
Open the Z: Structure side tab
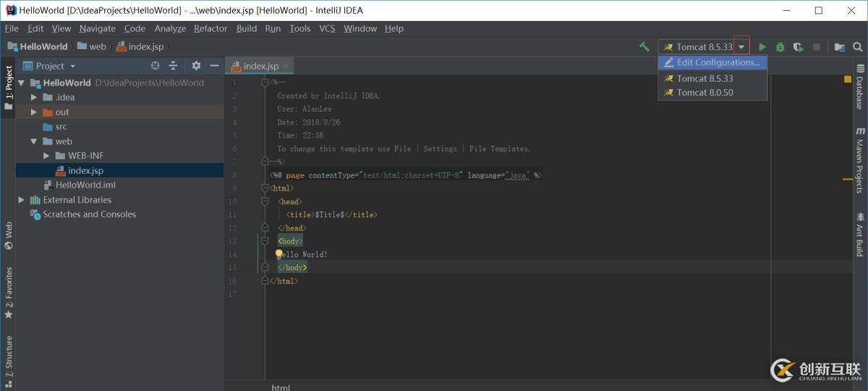(x=8, y=361)
